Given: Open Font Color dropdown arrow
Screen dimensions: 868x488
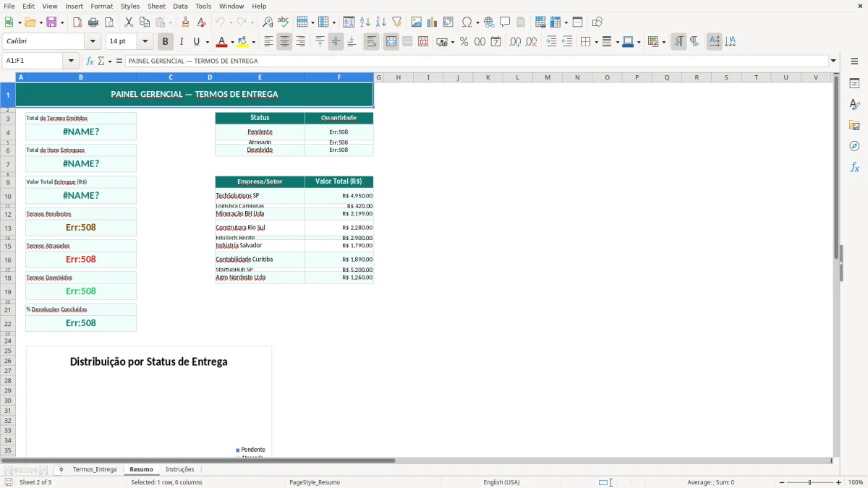Looking at the screenshot, I should 232,42.
